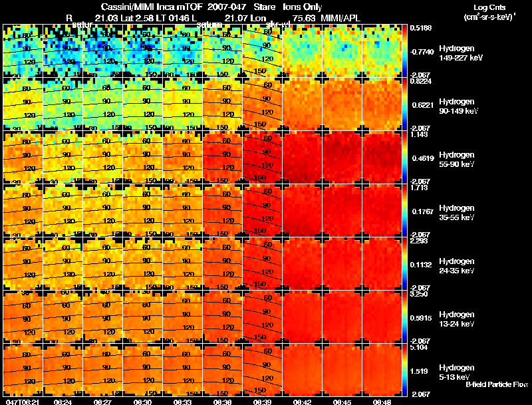Screen dimensions: 532x405
Task: Open the 35-55 keV panel at 06:39
Action: pos(262,211)
